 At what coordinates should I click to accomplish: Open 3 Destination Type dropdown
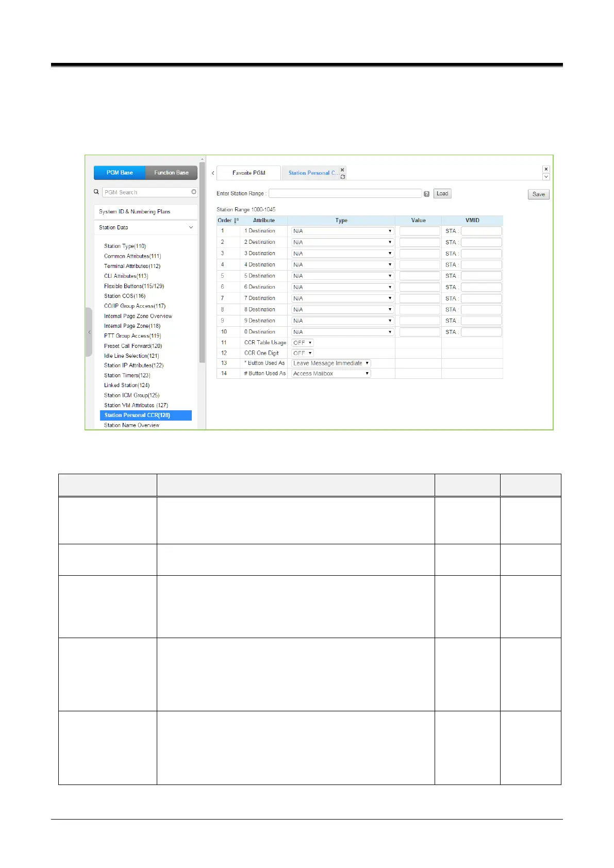[342, 254]
